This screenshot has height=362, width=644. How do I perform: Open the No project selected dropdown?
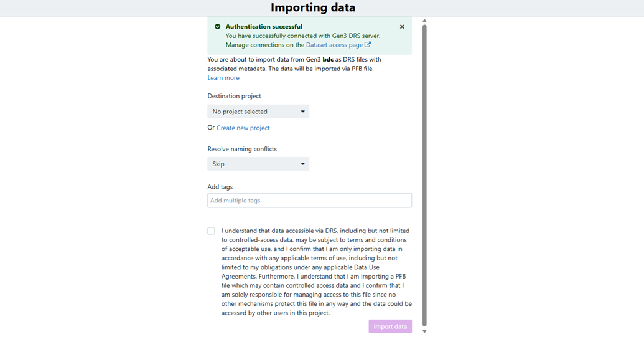click(258, 111)
